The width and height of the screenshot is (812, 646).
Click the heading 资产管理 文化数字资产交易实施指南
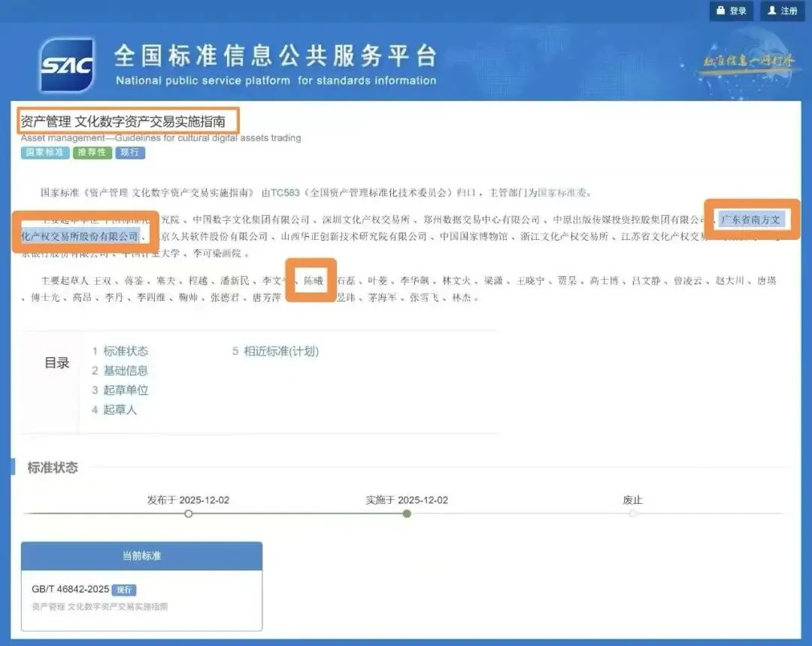coord(123,122)
